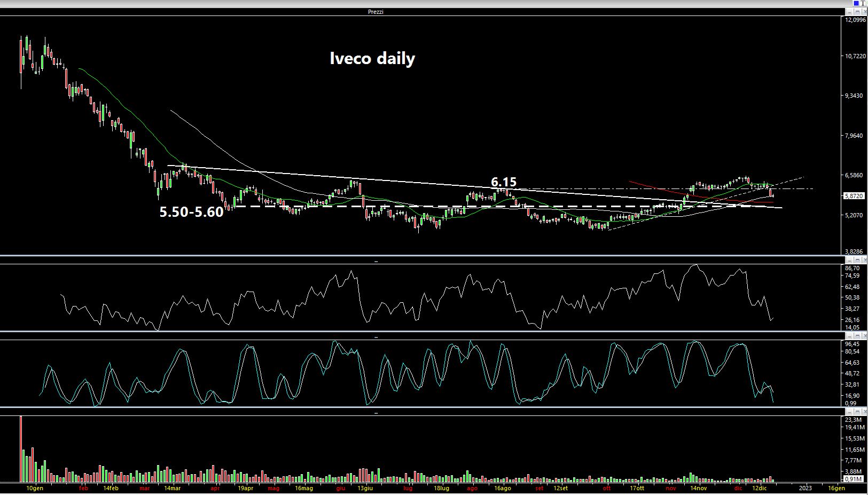This screenshot has height=495, width=868.
Task: Click the 12dic date label
Action: [x=759, y=488]
